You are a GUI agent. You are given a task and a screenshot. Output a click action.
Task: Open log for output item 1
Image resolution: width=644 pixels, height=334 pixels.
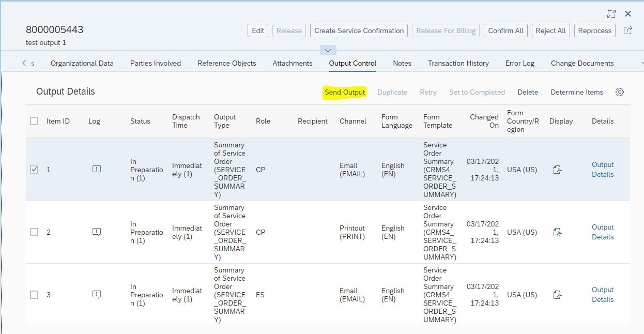(97, 169)
